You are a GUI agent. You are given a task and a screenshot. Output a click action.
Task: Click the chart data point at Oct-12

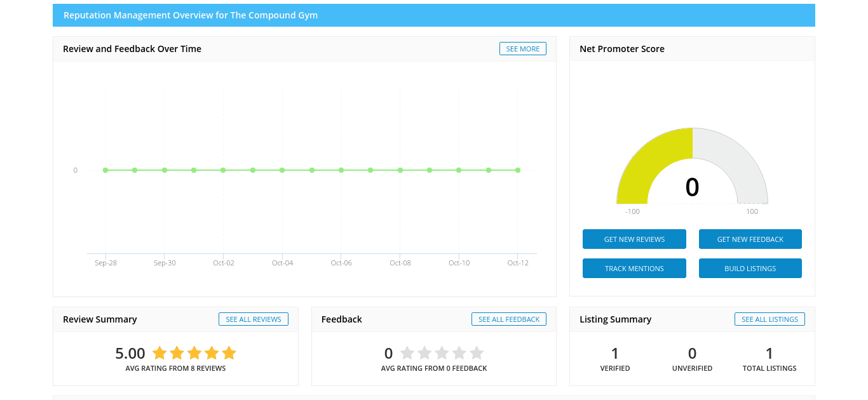(518, 170)
